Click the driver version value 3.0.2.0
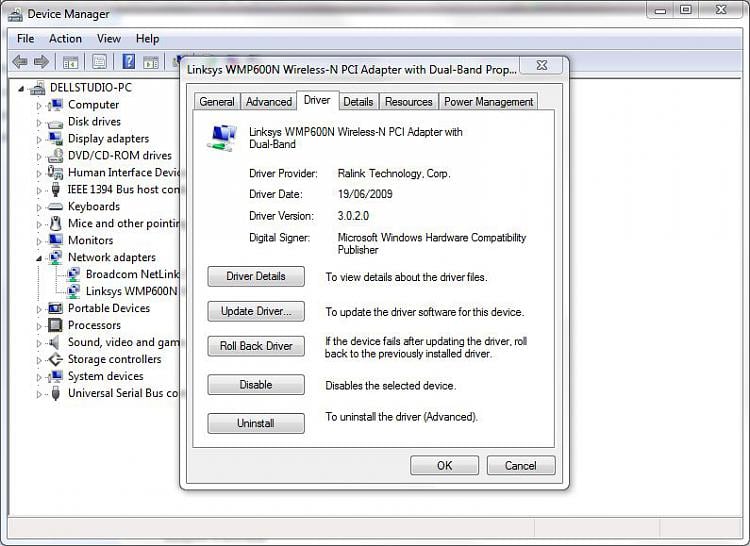This screenshot has width=750, height=546. tap(353, 216)
